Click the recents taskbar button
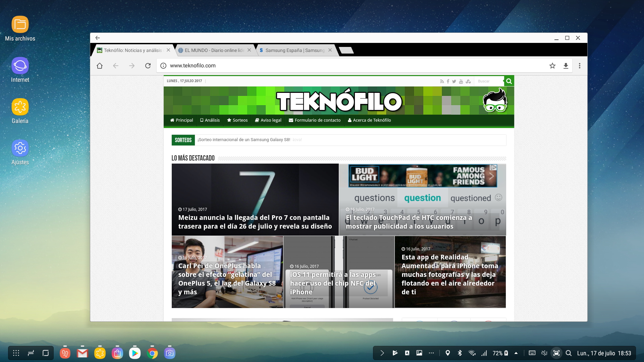The height and width of the screenshot is (362, 644). pos(31,353)
